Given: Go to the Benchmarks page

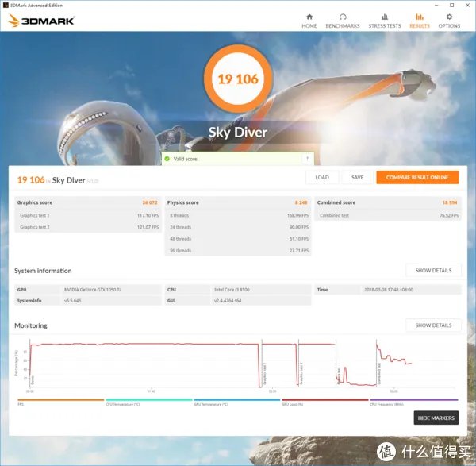Looking at the screenshot, I should [x=343, y=20].
